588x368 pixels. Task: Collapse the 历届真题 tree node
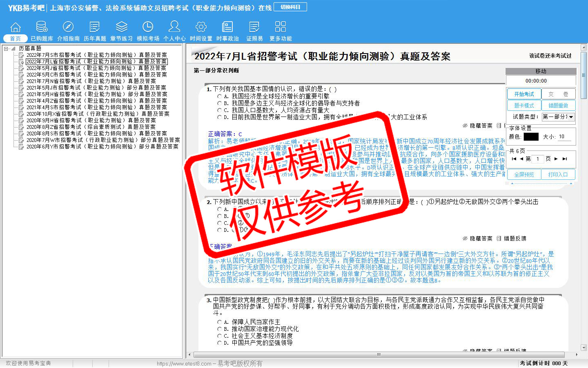[x=6, y=48]
